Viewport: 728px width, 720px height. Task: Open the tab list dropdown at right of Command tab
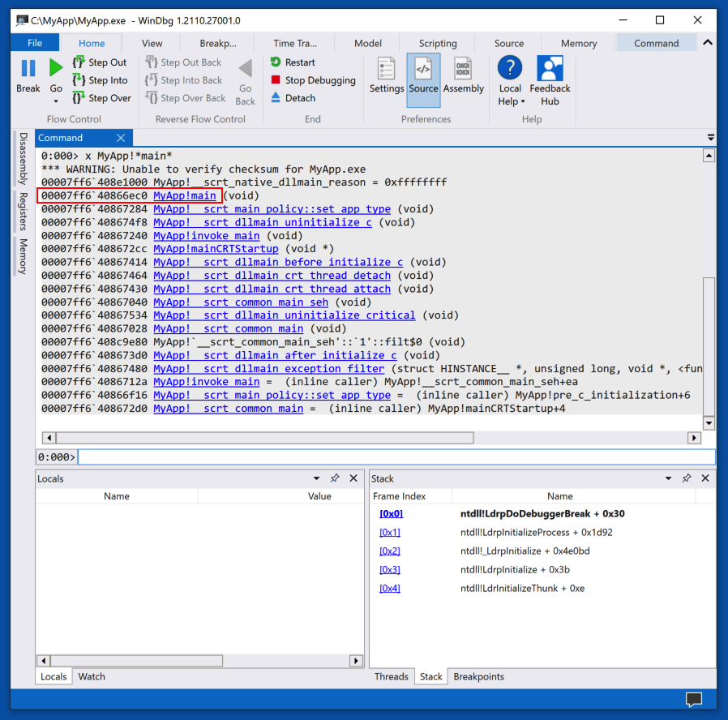[x=711, y=137]
